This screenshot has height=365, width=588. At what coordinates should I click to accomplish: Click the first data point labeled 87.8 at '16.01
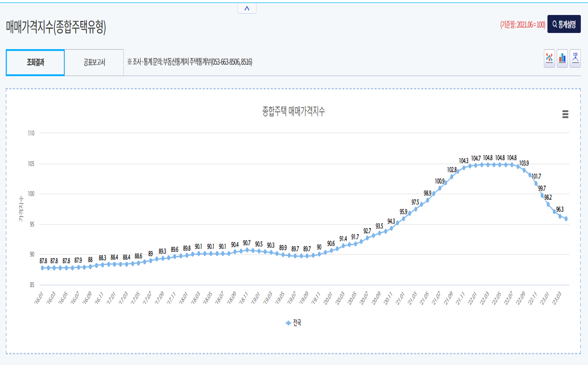[43, 268]
